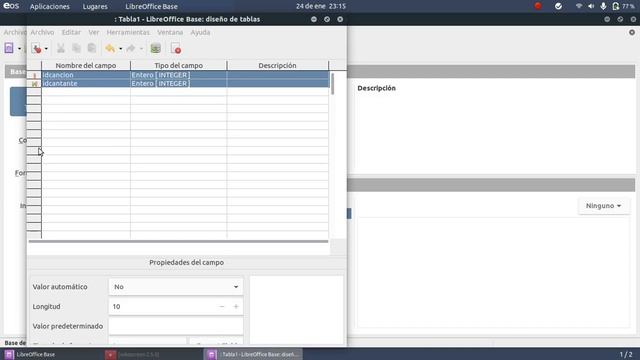Click the battery icon showing 77 %
Screen dimensions: 640x360
click(x=616, y=6)
